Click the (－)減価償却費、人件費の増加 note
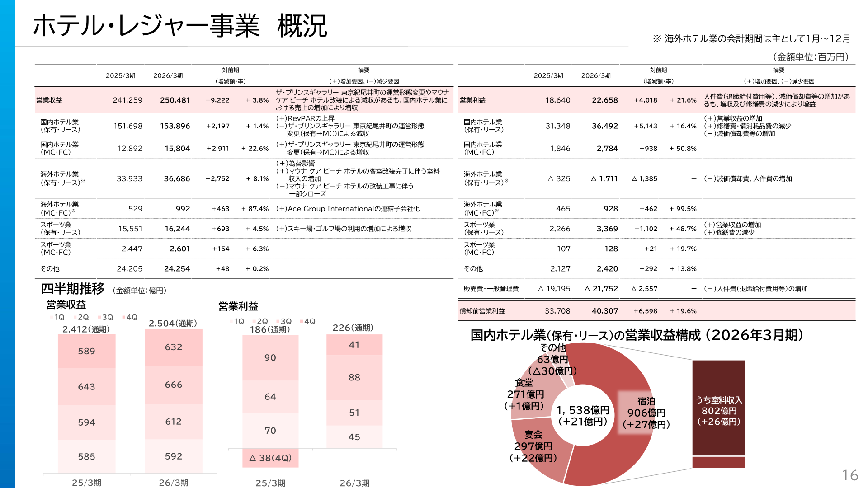The height and width of the screenshot is (488, 868). pos(748,178)
